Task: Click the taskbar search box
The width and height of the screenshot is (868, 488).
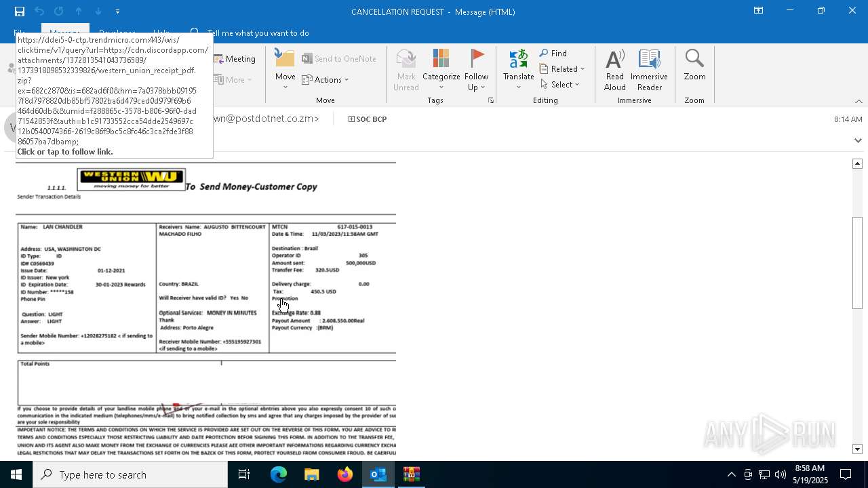Action: 130,474
